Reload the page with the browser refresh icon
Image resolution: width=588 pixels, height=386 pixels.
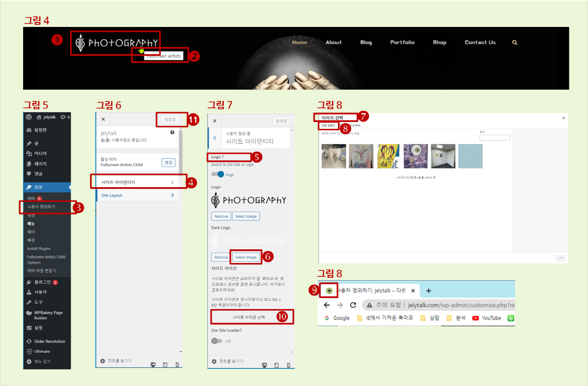point(353,305)
